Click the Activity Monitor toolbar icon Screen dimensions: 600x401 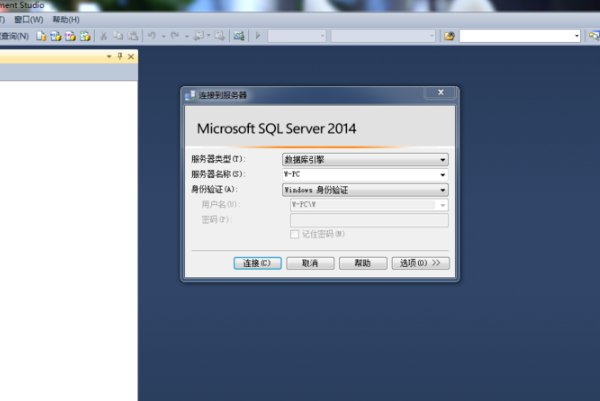tap(239, 36)
